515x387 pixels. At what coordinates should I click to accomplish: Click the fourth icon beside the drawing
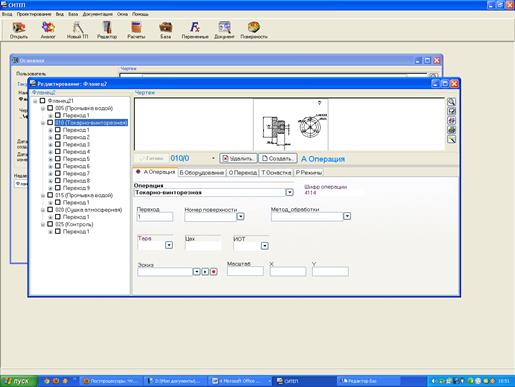coord(451,130)
